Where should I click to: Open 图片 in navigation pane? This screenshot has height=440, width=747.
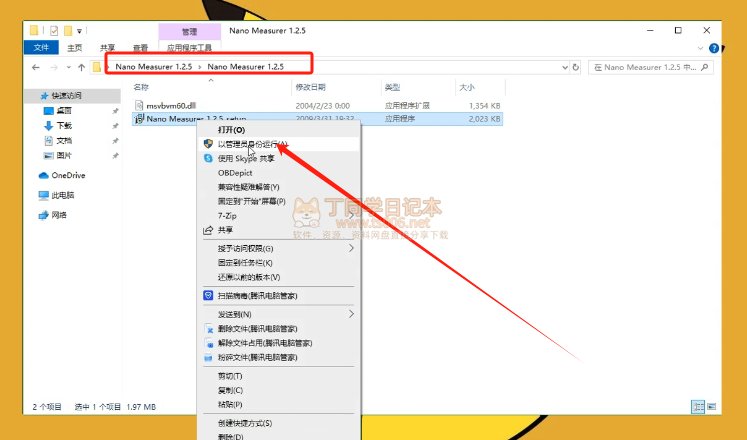pyautogui.click(x=64, y=156)
